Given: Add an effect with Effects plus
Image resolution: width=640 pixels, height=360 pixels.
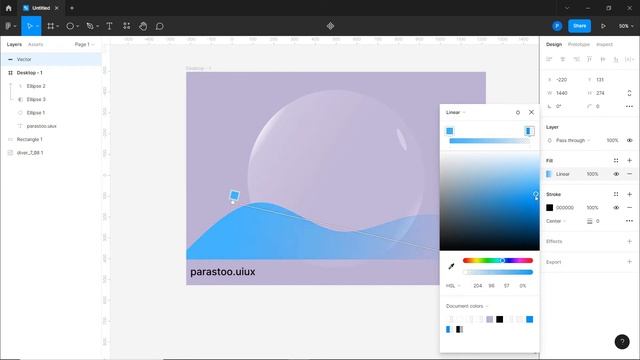Looking at the screenshot, I should click(x=629, y=241).
